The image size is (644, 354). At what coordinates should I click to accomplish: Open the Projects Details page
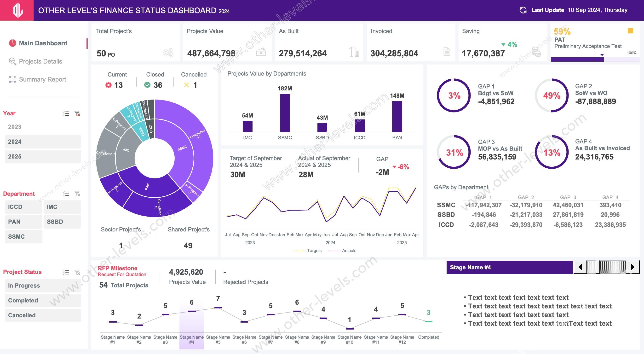(x=40, y=61)
